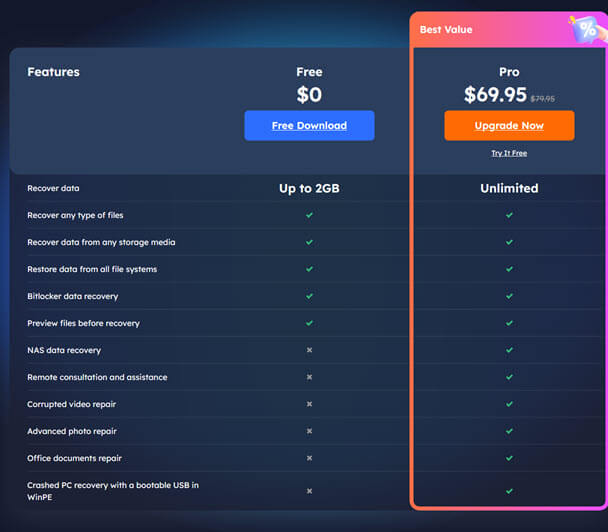The image size is (608, 532).
Task: Click the crossed-out $79.95 original price
Action: click(543, 99)
